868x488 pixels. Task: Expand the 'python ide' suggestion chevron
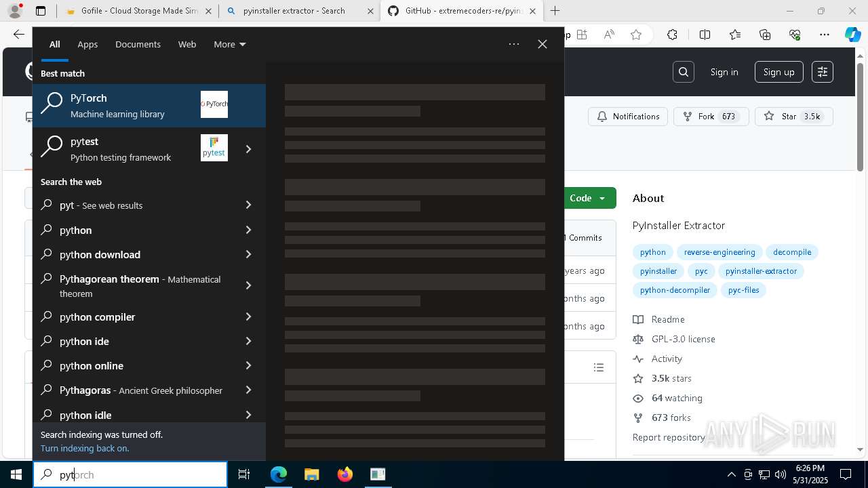click(x=248, y=341)
